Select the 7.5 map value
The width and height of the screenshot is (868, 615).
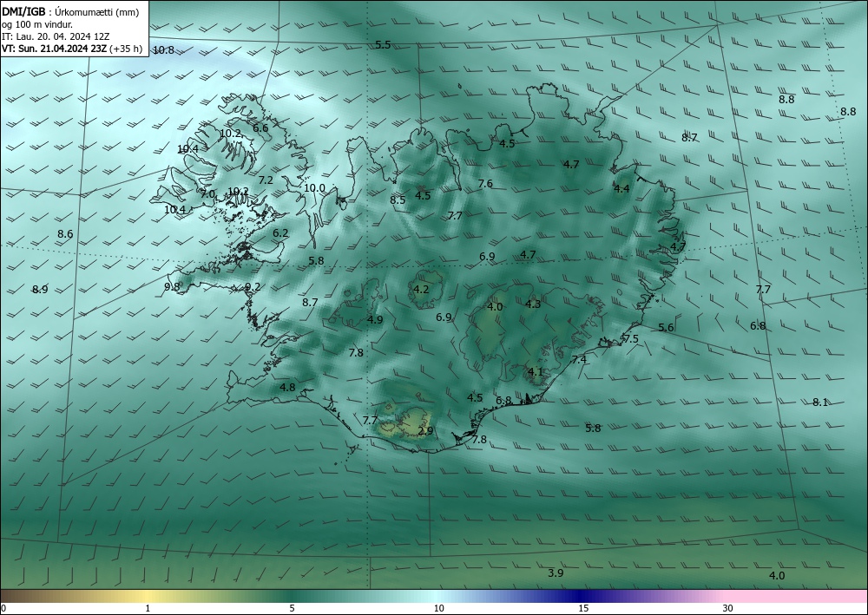(x=630, y=339)
